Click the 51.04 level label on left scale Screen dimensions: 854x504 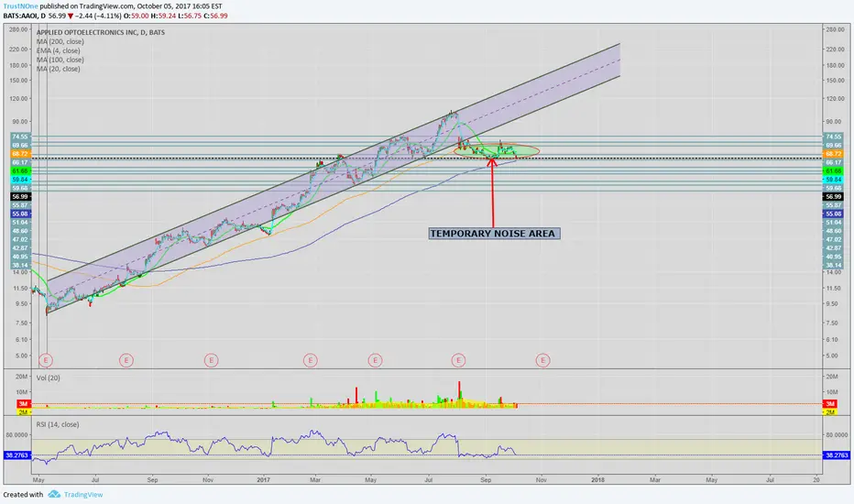click(20, 223)
